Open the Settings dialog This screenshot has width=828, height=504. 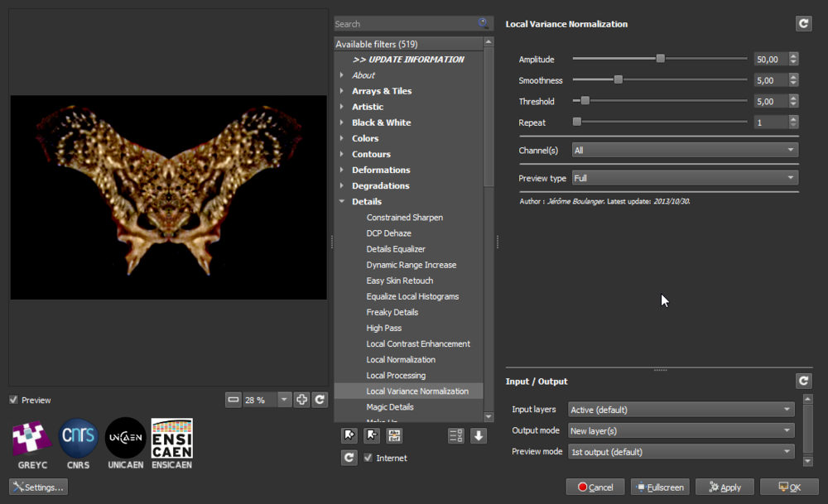click(x=38, y=487)
